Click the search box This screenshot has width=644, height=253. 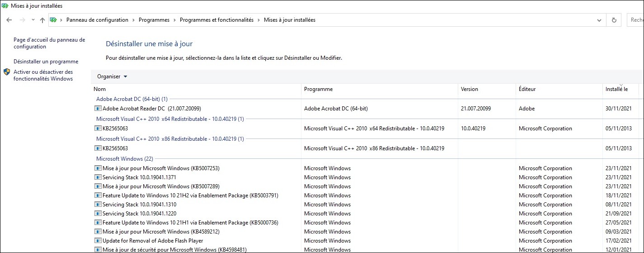pyautogui.click(x=635, y=20)
